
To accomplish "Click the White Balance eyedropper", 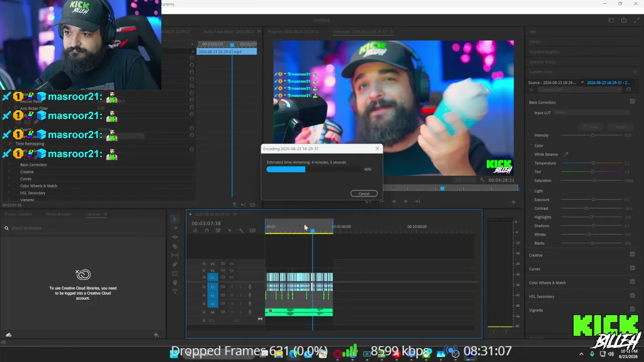I will (x=566, y=154).
